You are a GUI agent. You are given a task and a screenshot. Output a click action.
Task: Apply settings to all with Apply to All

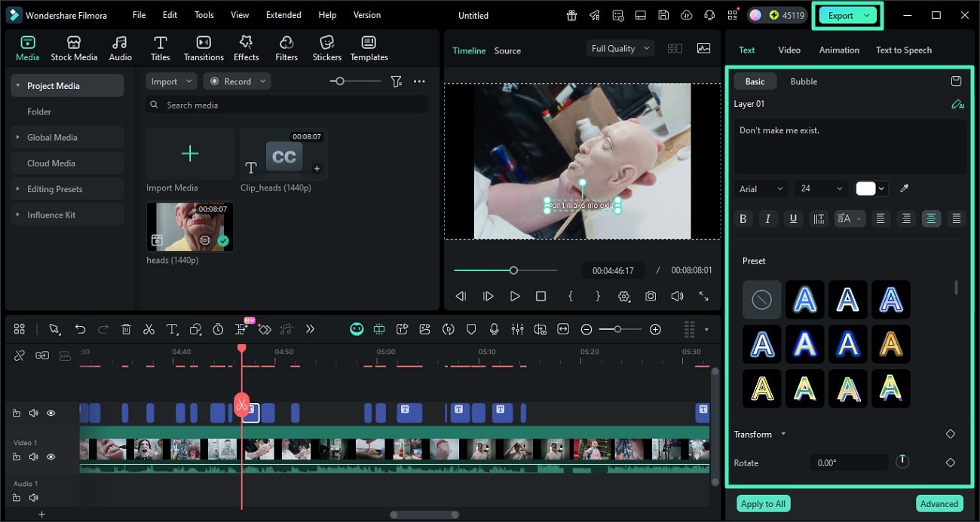pos(763,503)
